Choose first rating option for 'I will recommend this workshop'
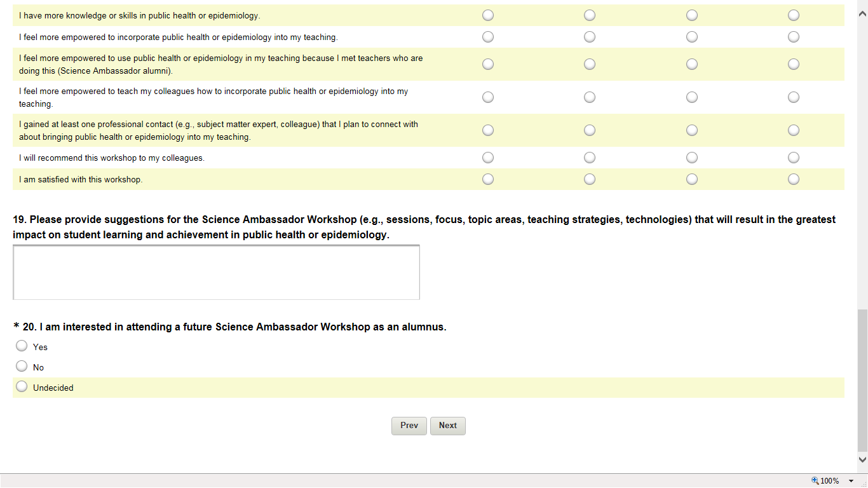 [488, 158]
